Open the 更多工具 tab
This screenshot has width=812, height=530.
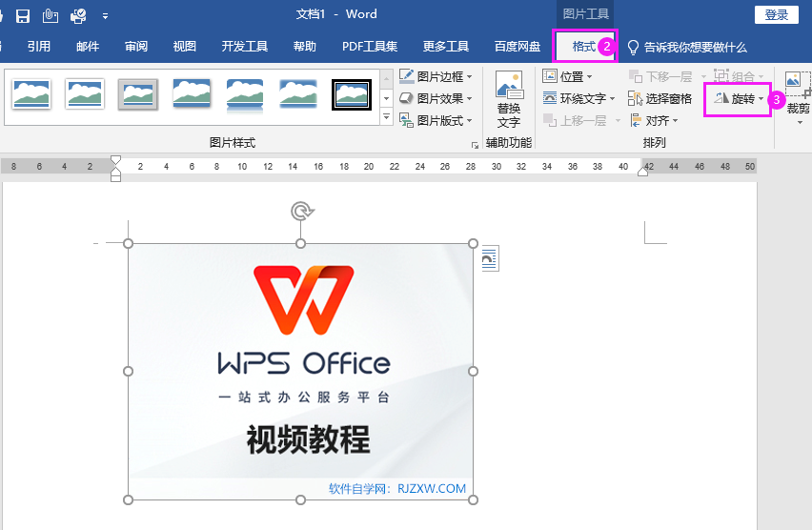[x=446, y=47]
